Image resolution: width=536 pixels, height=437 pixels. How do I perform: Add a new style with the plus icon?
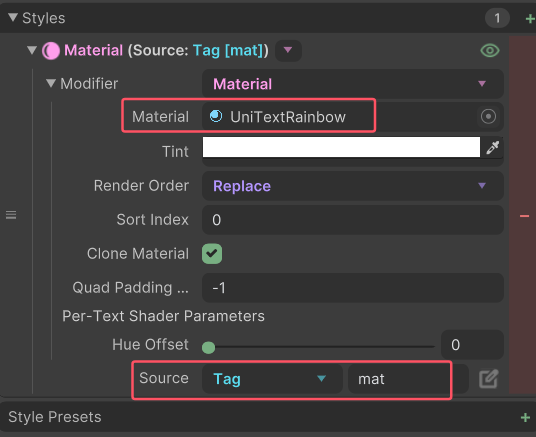[x=530, y=18]
